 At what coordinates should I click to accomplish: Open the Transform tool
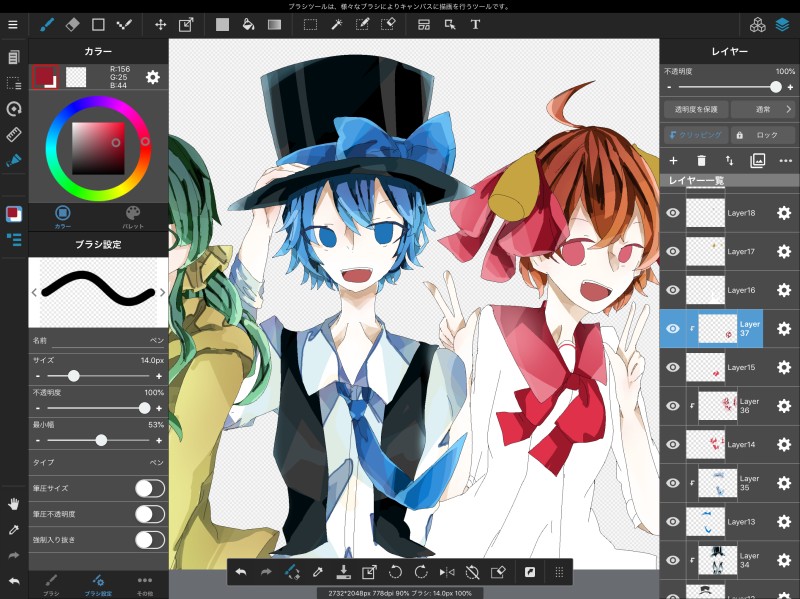186,24
